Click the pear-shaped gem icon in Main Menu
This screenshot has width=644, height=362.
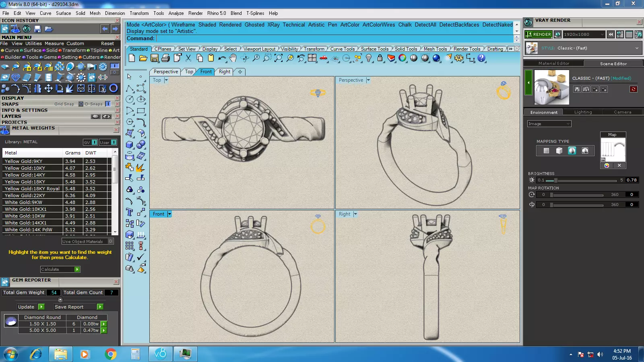tap(70, 67)
